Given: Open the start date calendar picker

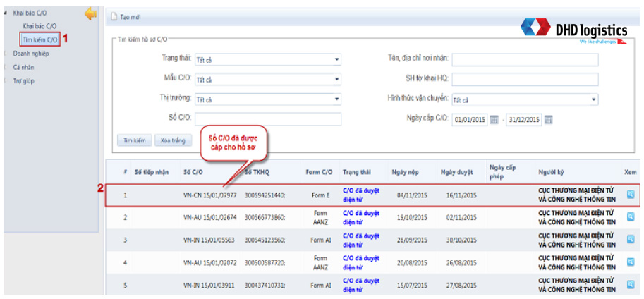Looking at the screenshot, I should coord(494,120).
